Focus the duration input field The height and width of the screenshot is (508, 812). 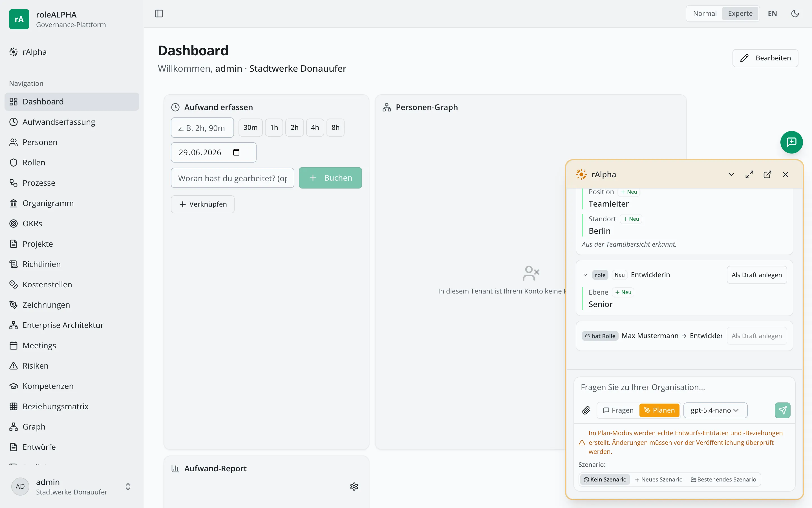(202, 128)
